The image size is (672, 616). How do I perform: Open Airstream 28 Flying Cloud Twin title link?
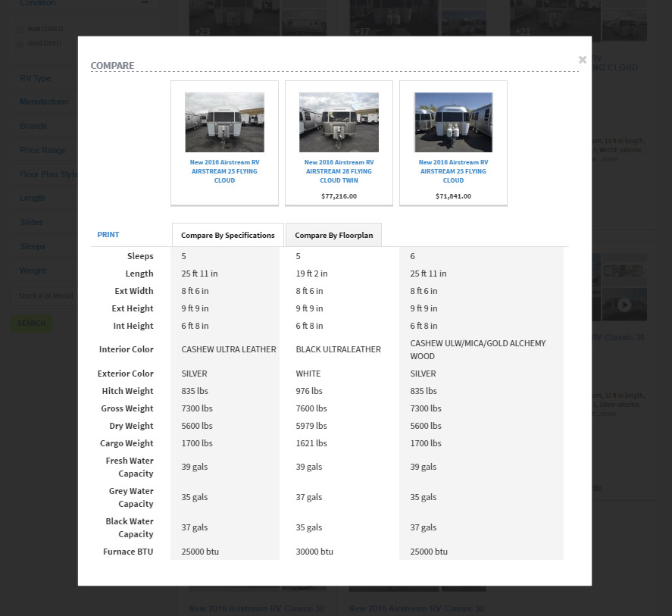pyautogui.click(x=339, y=171)
